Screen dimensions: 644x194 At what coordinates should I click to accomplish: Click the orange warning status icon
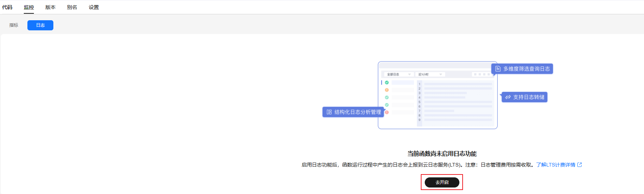387,90
